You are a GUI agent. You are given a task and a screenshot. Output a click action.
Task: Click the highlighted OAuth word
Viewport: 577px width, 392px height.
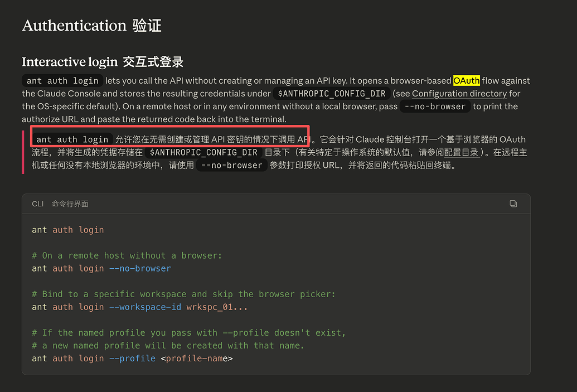click(466, 81)
